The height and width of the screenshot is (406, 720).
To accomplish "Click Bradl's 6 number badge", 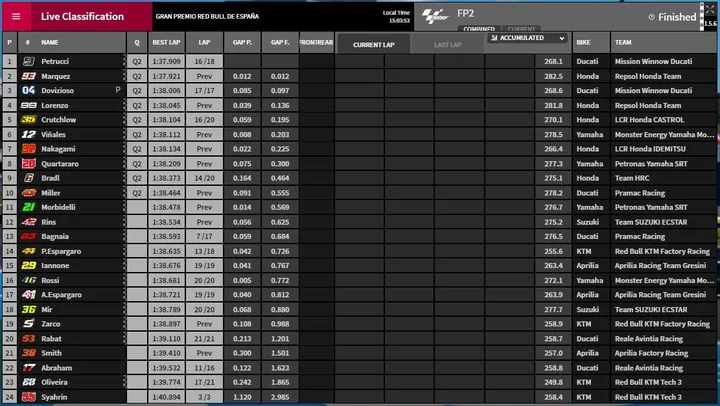I will [28, 178].
